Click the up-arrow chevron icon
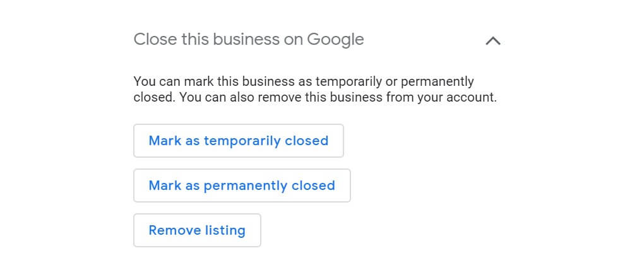The width and height of the screenshot is (644, 265). [x=492, y=41]
